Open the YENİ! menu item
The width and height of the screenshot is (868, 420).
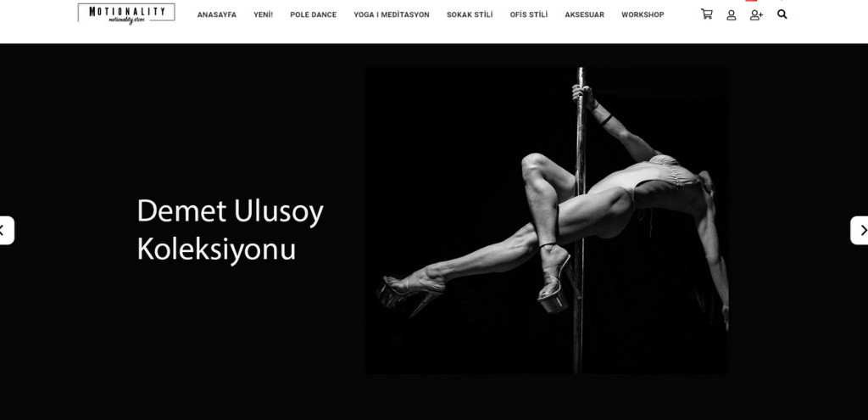[x=263, y=15]
